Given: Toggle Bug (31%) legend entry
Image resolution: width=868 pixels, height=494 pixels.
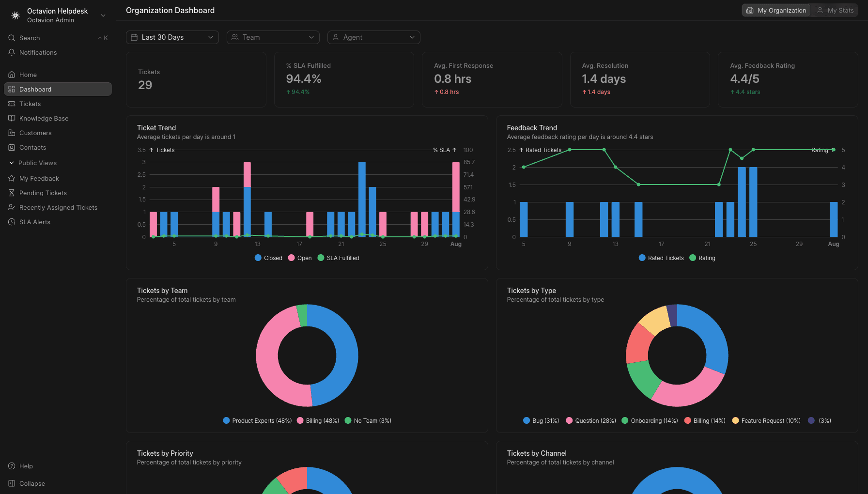Looking at the screenshot, I should pyautogui.click(x=541, y=421).
